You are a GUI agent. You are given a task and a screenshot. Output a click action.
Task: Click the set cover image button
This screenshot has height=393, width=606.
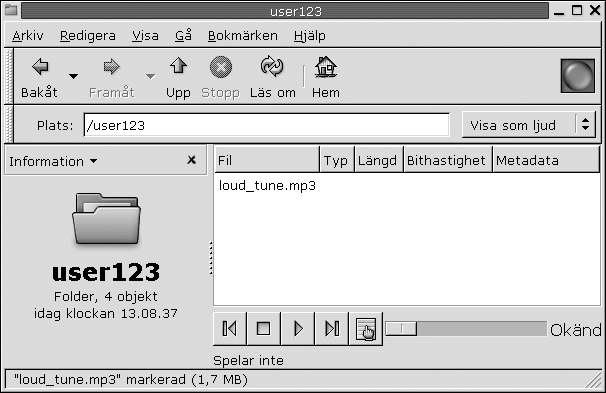tap(366, 329)
